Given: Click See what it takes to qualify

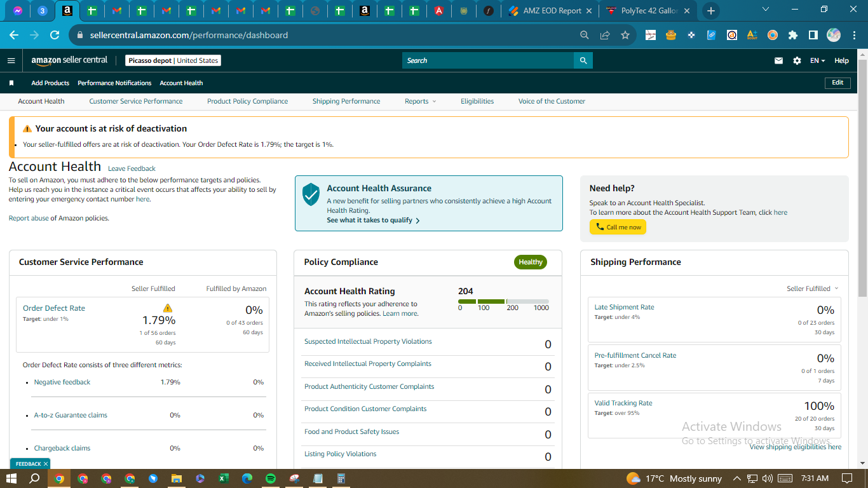Looking at the screenshot, I should [373, 220].
